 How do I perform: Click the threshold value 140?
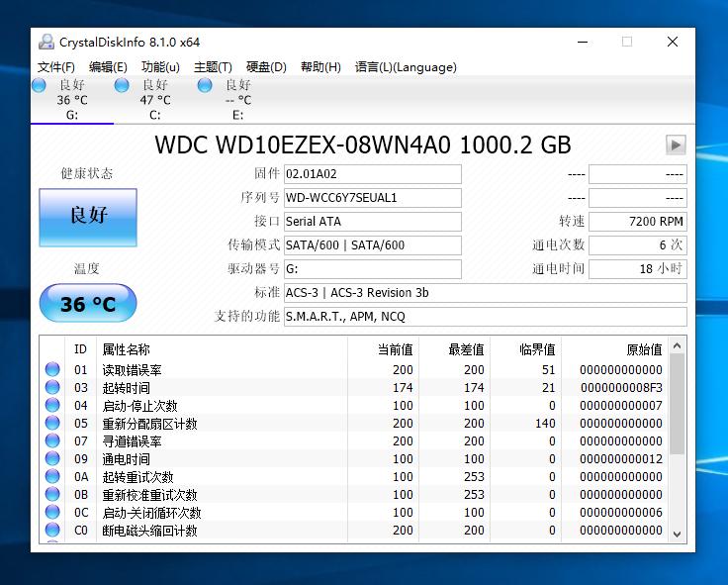pyautogui.click(x=545, y=424)
